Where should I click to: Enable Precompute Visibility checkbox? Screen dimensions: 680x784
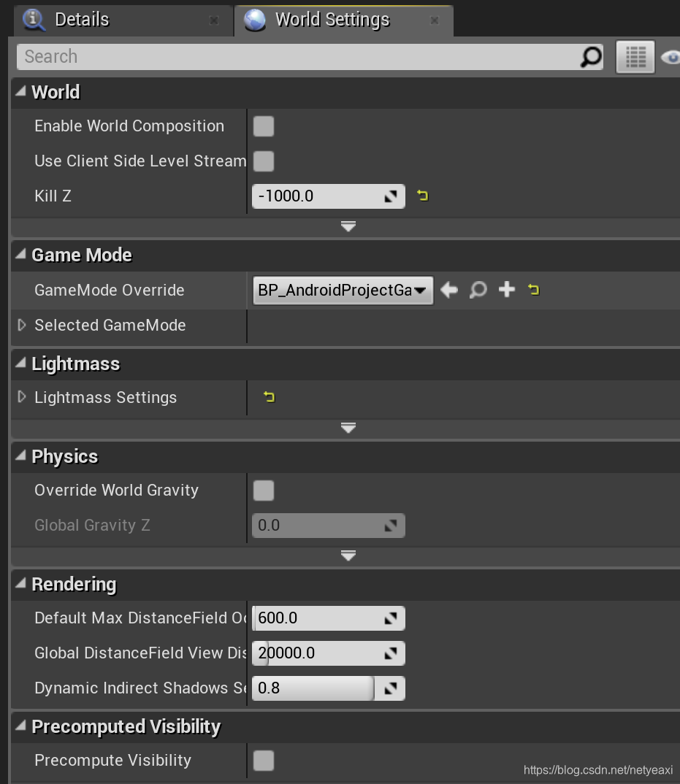(264, 761)
